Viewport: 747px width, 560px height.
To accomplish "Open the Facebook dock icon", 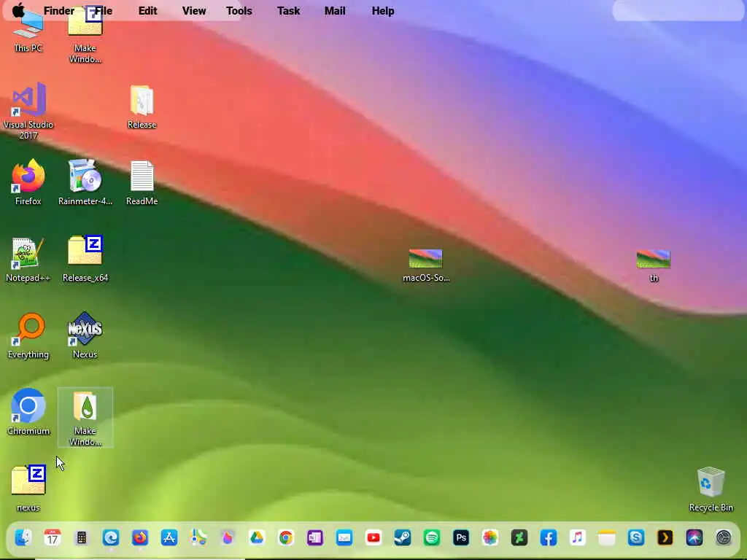I will coord(549,537).
